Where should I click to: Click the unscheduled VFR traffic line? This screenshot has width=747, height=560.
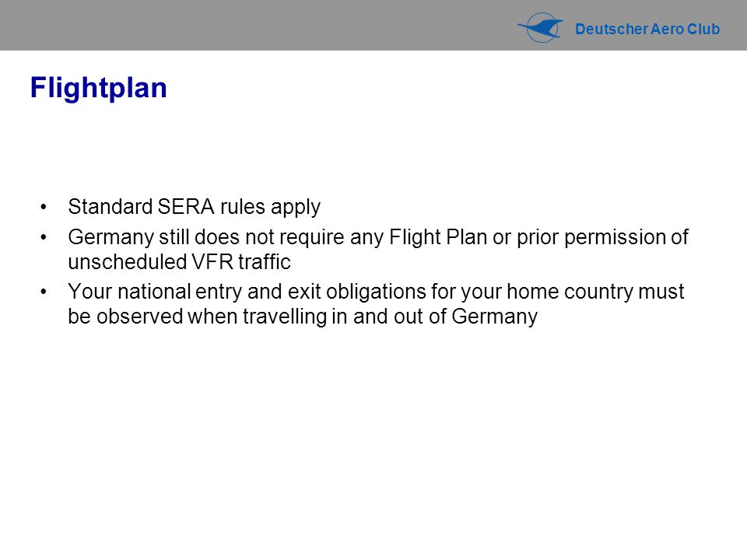[x=179, y=262]
